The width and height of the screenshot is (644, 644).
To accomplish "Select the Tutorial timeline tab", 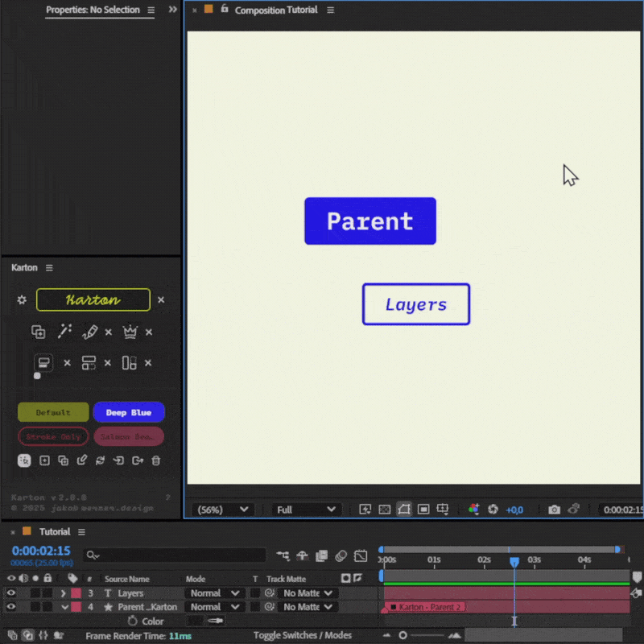I will (55, 532).
